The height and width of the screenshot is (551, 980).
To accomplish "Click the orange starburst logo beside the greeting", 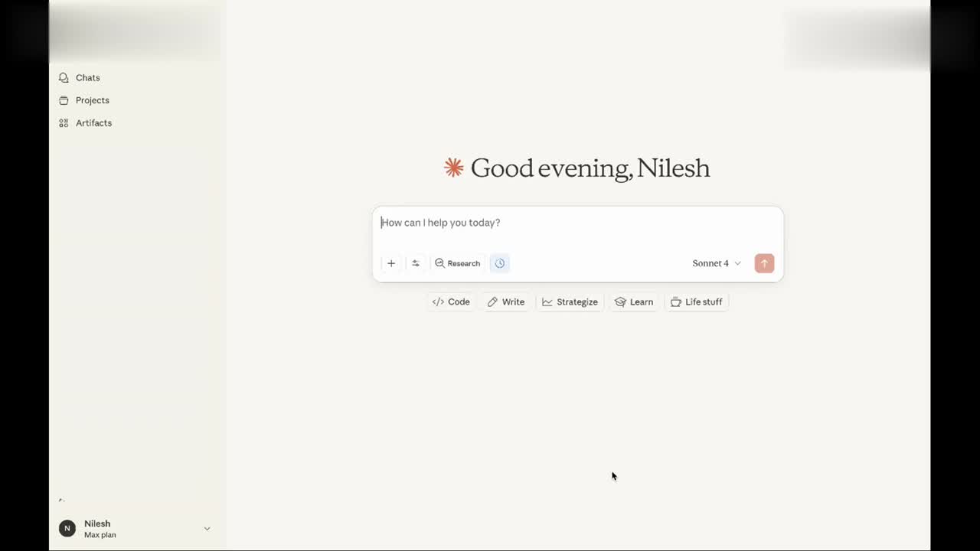I will coord(454,168).
